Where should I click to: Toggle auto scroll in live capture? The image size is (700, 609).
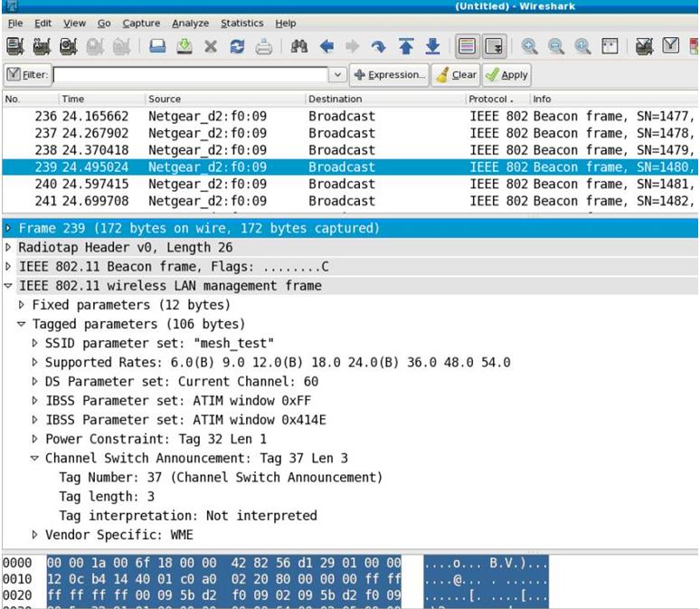tap(494, 46)
